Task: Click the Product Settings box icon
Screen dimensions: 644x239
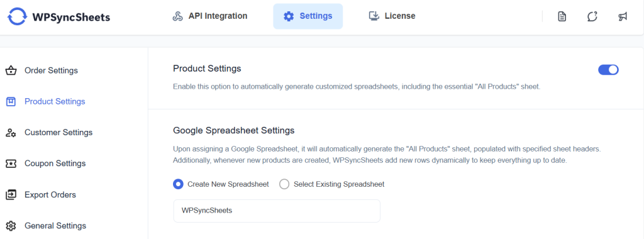Action: 11,101
